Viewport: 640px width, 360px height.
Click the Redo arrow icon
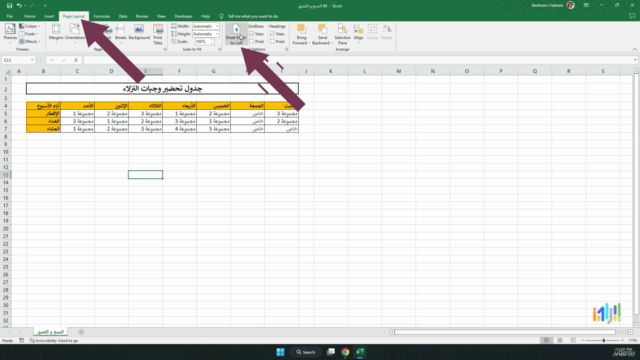pyautogui.click(x=32, y=6)
